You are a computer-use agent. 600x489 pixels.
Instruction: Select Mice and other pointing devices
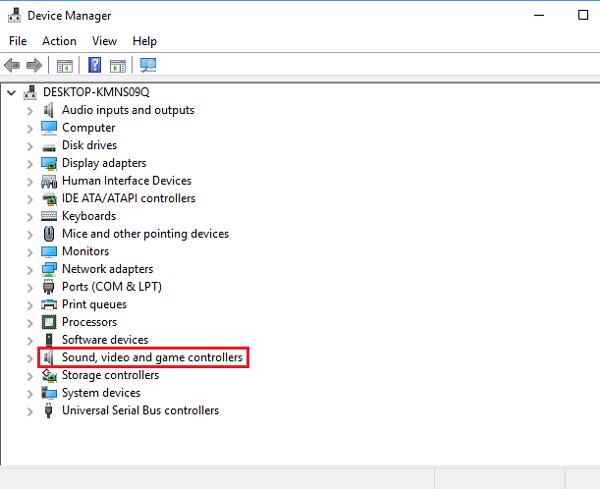pyautogui.click(x=145, y=234)
